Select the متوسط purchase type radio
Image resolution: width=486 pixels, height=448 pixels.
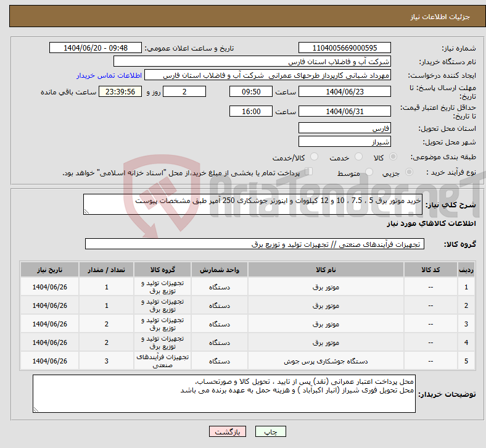pyautogui.click(x=369, y=172)
